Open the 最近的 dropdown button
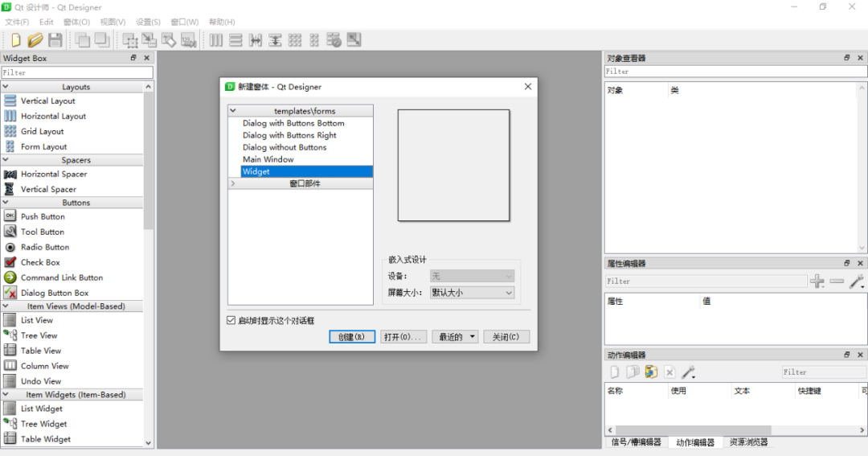The width and height of the screenshot is (868, 456). [x=455, y=337]
